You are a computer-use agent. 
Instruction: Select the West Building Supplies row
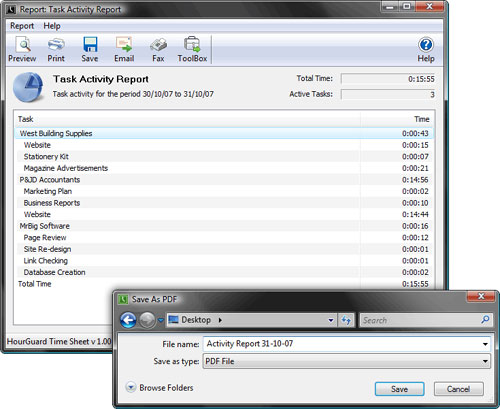(223, 133)
